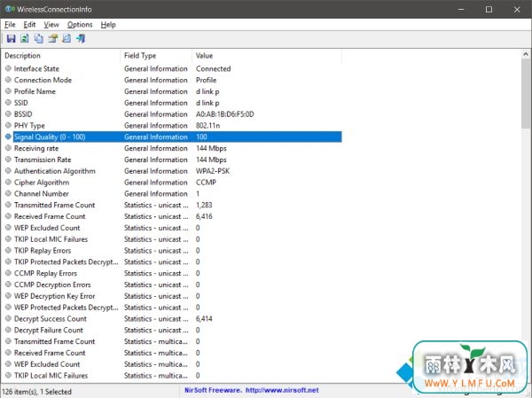Click the round icon beside Decrypt Failure Count
Viewport: 532px width, 398px height.
[9, 330]
